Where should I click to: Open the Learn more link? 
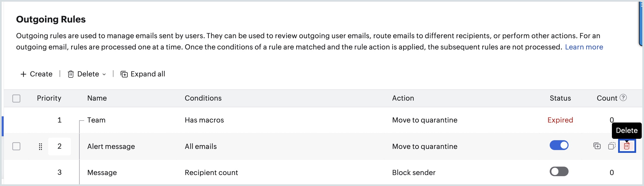pos(584,47)
